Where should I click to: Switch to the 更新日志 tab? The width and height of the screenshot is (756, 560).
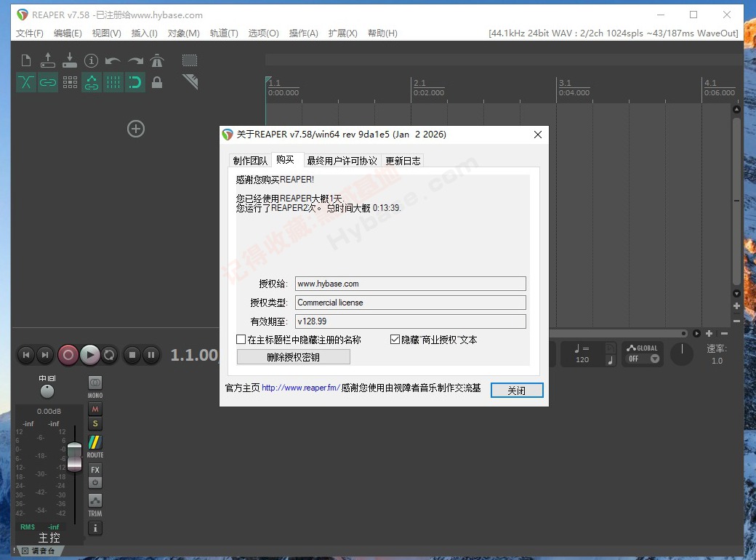pyautogui.click(x=403, y=161)
